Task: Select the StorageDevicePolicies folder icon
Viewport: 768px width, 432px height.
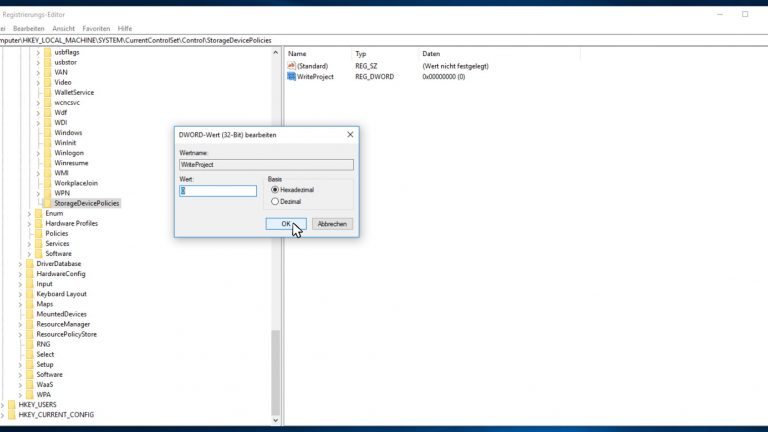Action: (x=47, y=203)
